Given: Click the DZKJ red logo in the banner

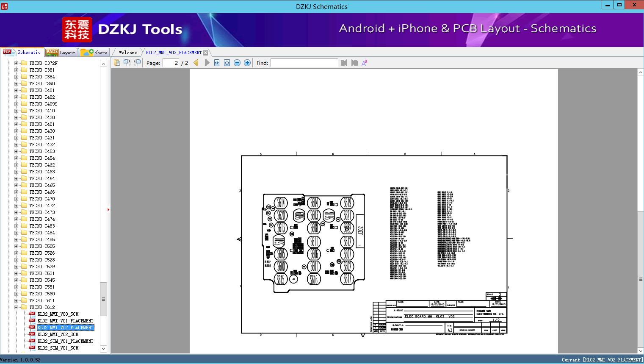Looking at the screenshot, I should pyautogui.click(x=77, y=30).
